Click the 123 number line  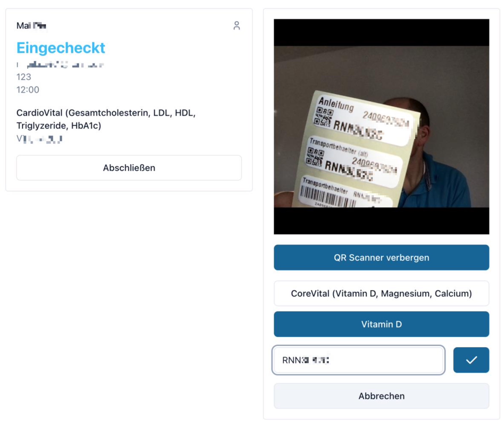click(x=24, y=77)
